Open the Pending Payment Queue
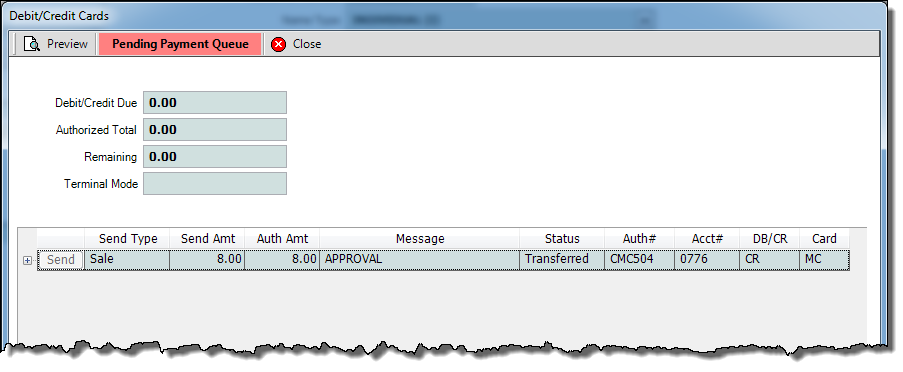The height and width of the screenshot is (372, 903). tap(180, 44)
